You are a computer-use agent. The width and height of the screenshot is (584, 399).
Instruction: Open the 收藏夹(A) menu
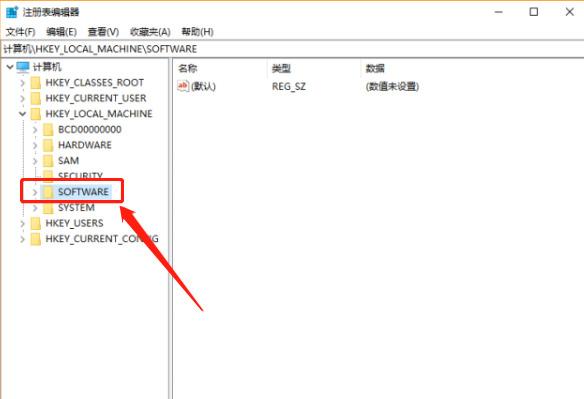[150, 32]
